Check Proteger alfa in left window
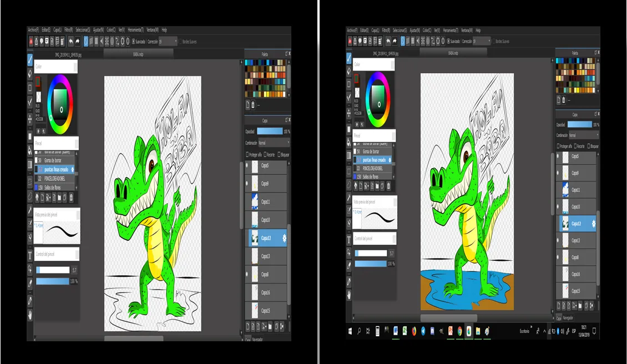 point(247,154)
